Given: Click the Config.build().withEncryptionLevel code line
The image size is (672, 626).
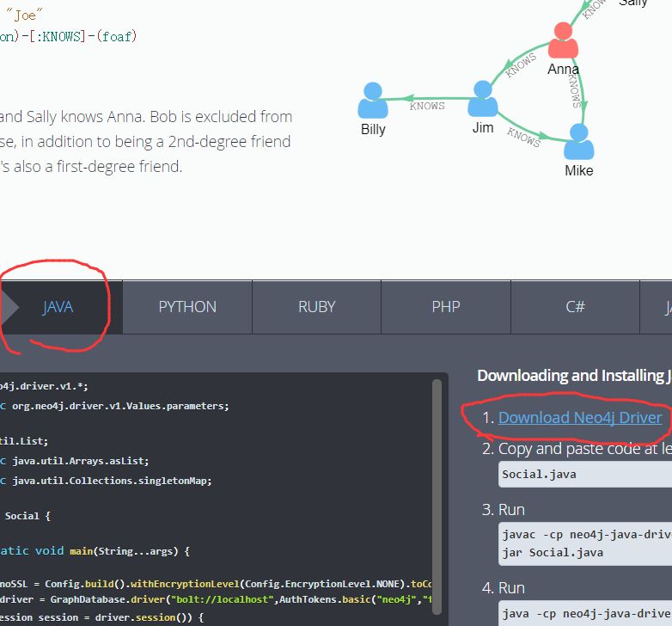Looking at the screenshot, I should point(216,584).
